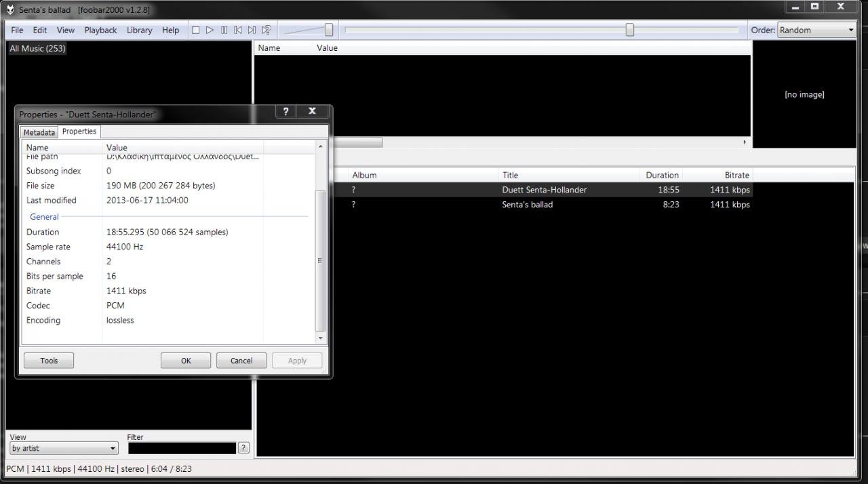Open the playback Order dropdown
Screen dimensions: 868x484
tap(816, 30)
